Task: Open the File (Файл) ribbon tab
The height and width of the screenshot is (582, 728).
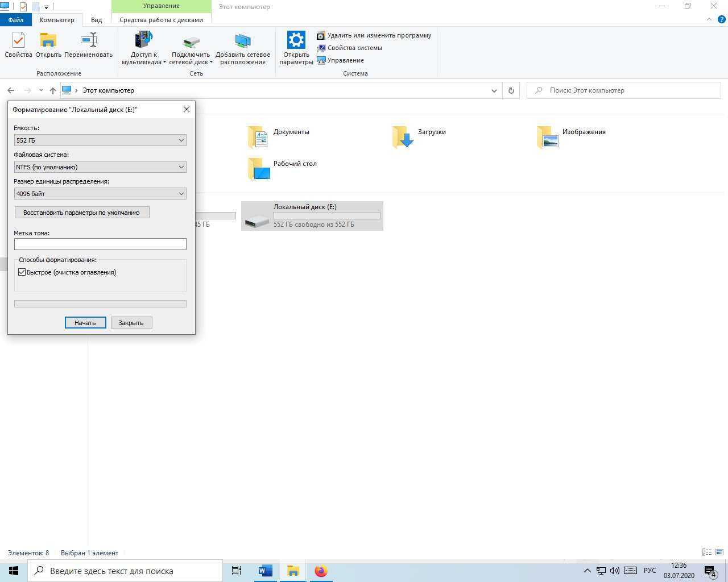Action: (15, 20)
